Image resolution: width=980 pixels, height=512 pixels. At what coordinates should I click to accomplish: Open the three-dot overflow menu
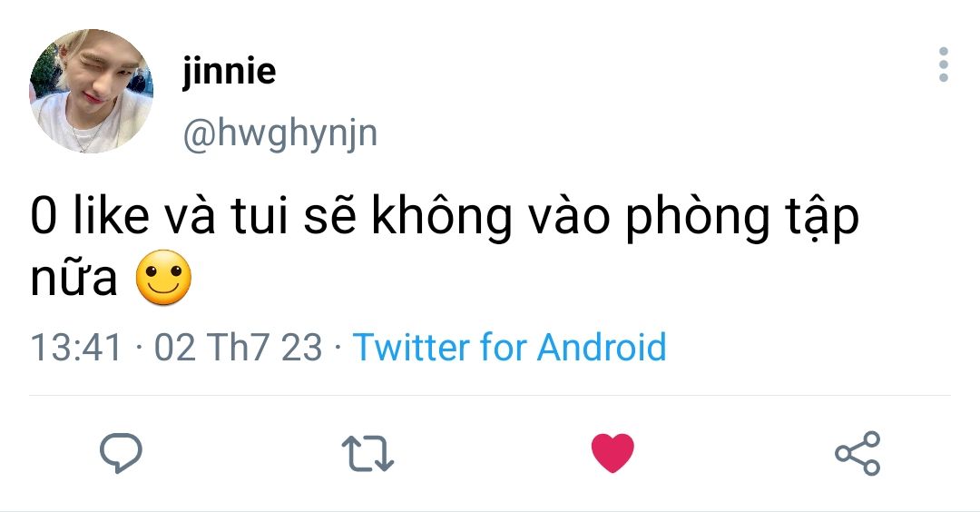(943, 64)
